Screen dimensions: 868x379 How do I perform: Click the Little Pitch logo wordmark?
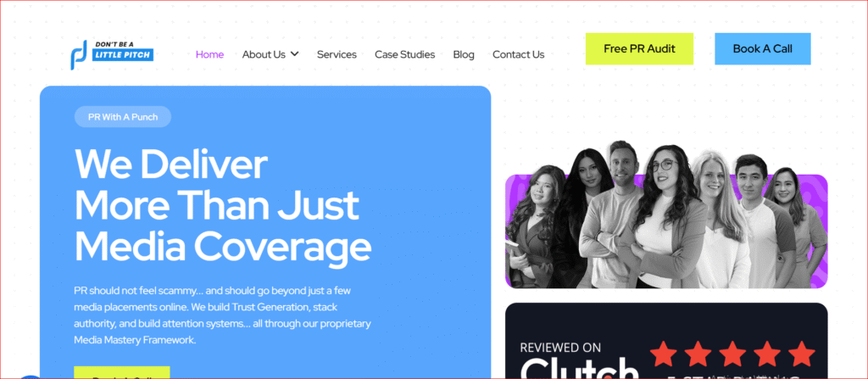[122, 54]
